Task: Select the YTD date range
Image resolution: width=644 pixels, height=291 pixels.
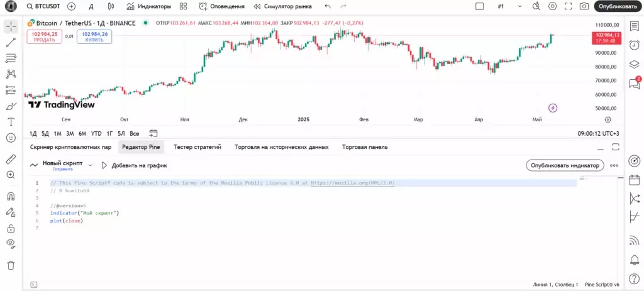Action: 96,133
